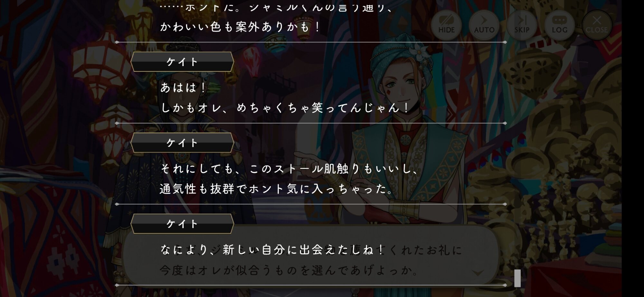
Task: Enable AUTO play mode
Action: coord(484,24)
